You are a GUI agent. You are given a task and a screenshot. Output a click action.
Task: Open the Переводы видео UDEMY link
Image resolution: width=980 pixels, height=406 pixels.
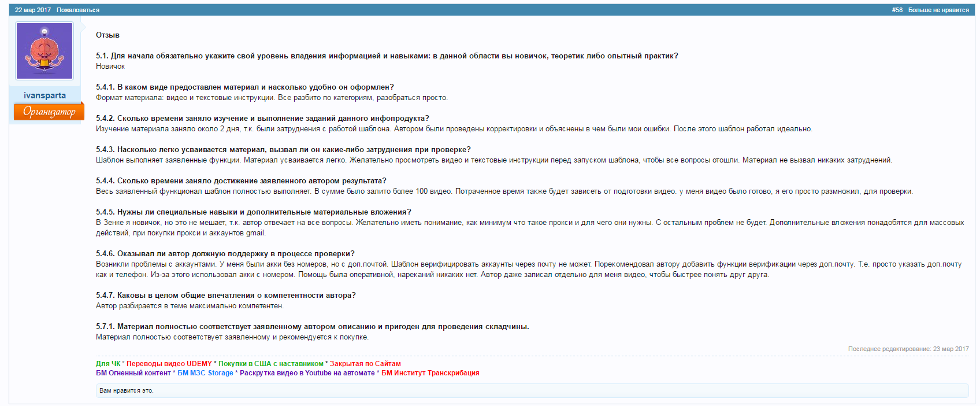click(x=169, y=364)
